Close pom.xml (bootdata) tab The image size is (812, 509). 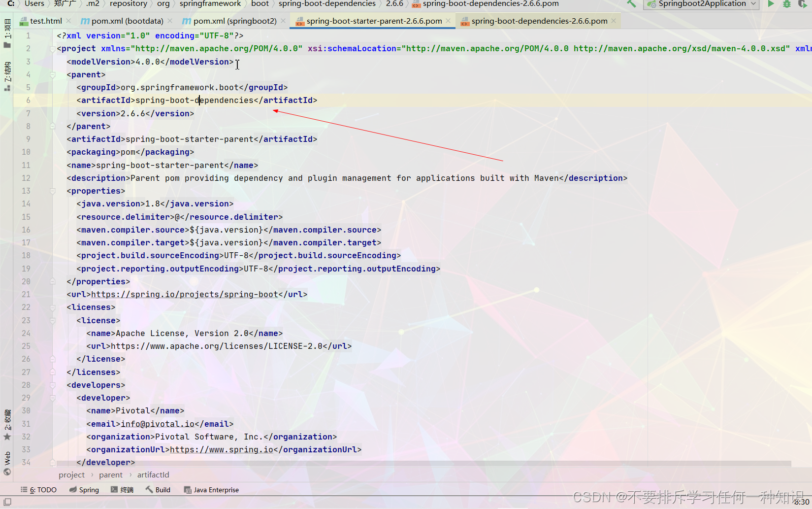pos(170,21)
